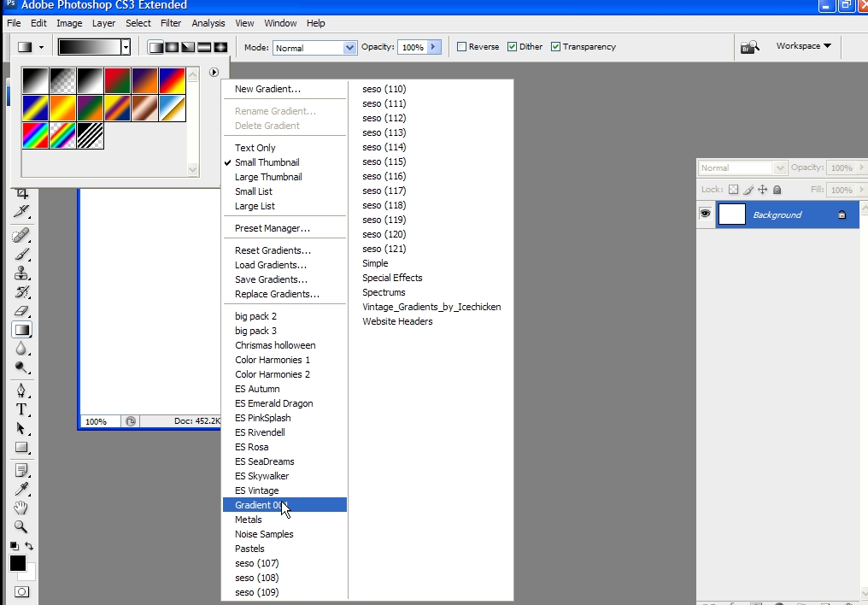Load the Vintage_Gradients_by_Icechicken set
Image resolution: width=868 pixels, height=605 pixels.
(x=431, y=307)
